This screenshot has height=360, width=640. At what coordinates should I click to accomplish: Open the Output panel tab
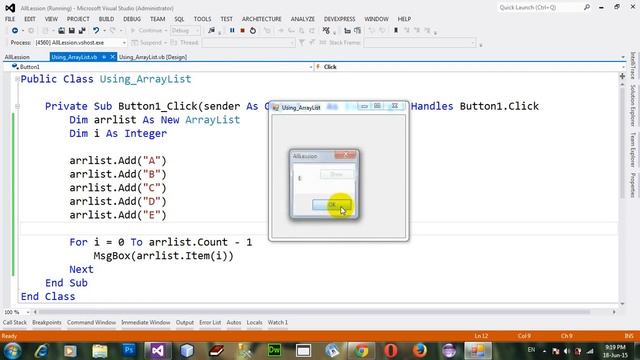pos(185,322)
